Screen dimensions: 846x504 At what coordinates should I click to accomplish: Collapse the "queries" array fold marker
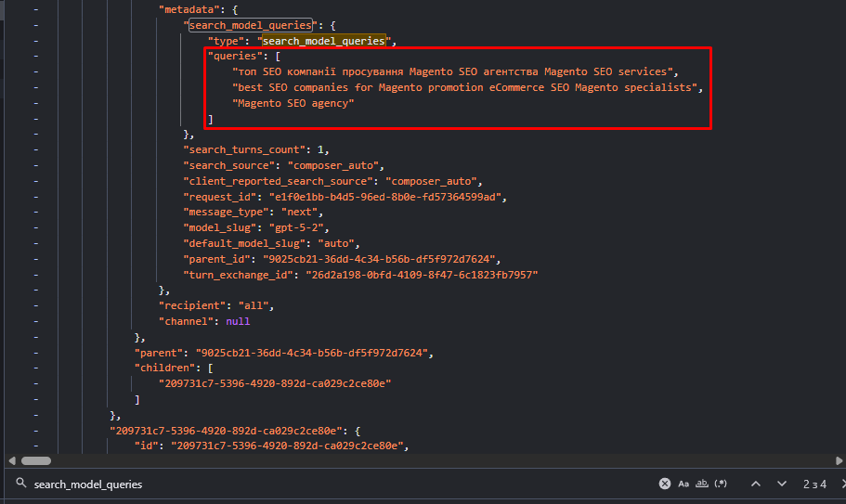click(35, 57)
